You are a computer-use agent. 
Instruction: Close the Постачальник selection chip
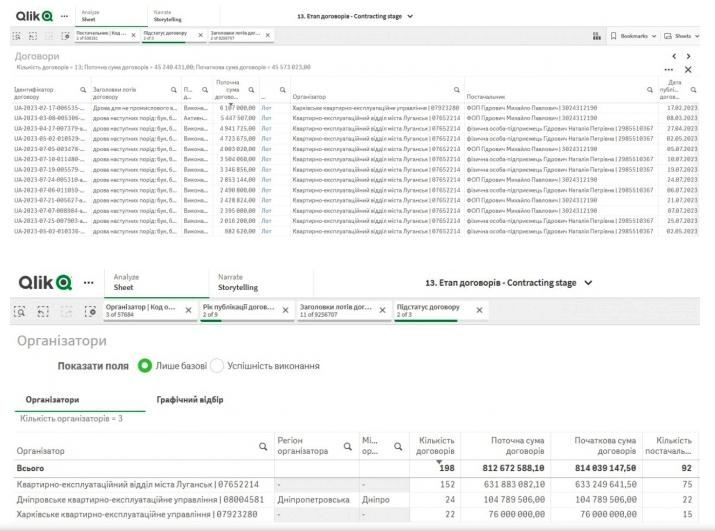coord(134,35)
